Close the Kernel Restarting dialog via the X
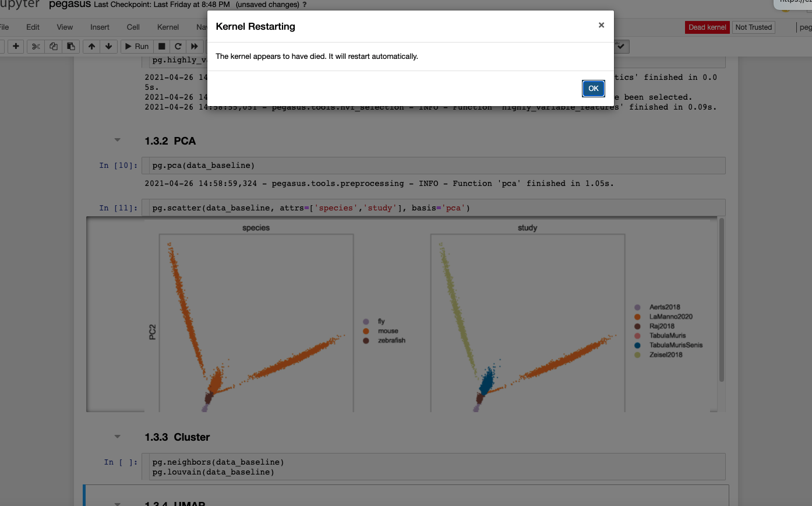 [601, 24]
